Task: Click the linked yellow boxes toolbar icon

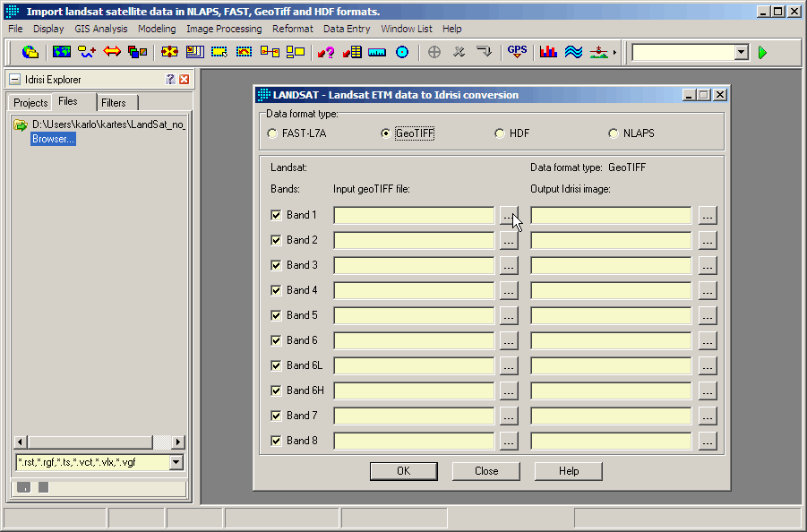Action: [270, 52]
